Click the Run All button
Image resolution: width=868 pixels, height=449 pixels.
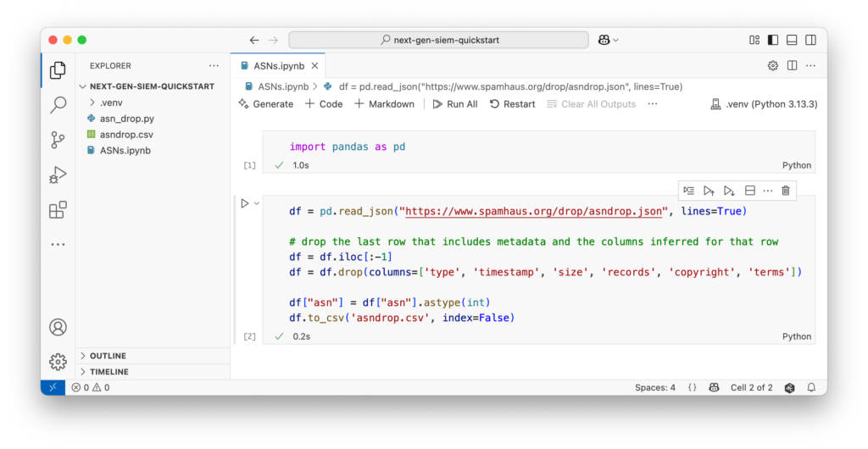tap(454, 104)
